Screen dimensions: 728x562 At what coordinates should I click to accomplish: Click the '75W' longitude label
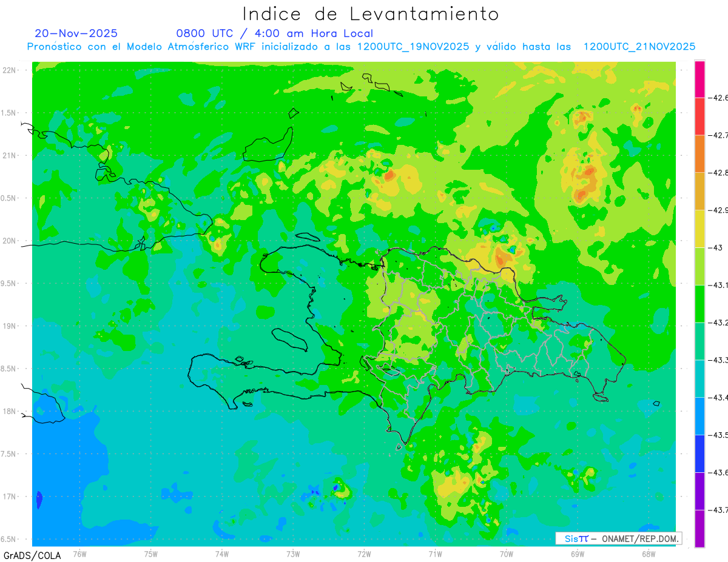[151, 554]
